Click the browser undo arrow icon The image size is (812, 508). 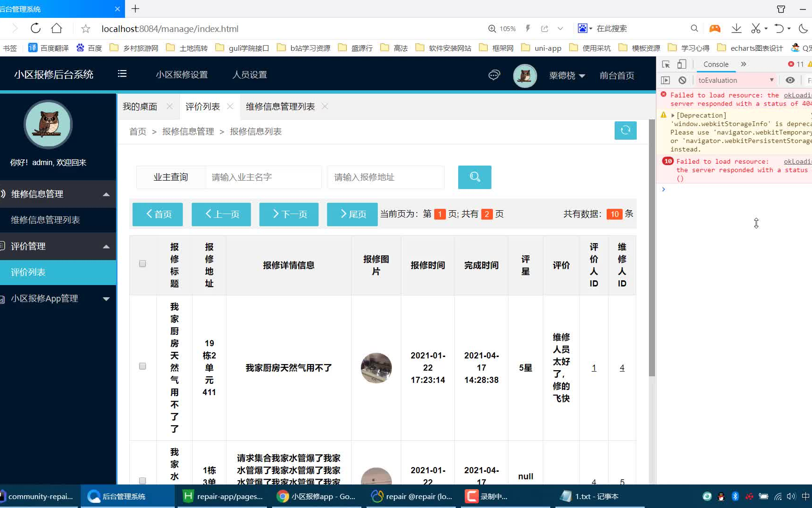click(779, 29)
